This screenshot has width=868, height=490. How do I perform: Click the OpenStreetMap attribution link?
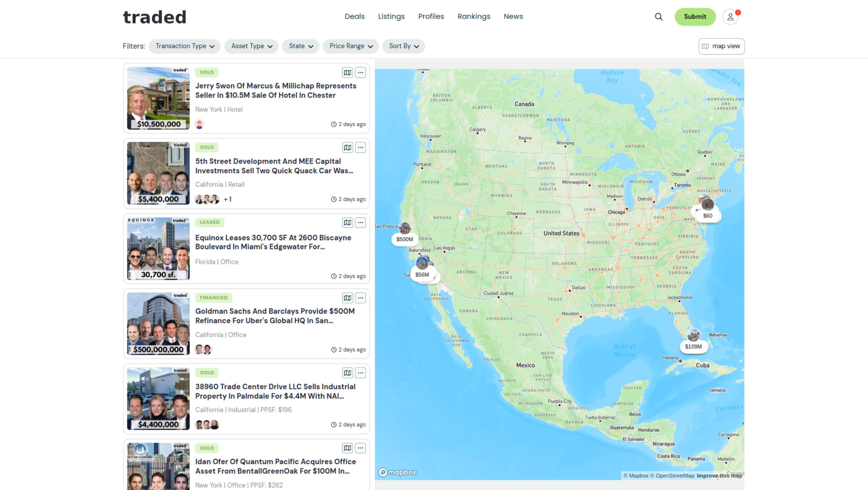(x=672, y=475)
